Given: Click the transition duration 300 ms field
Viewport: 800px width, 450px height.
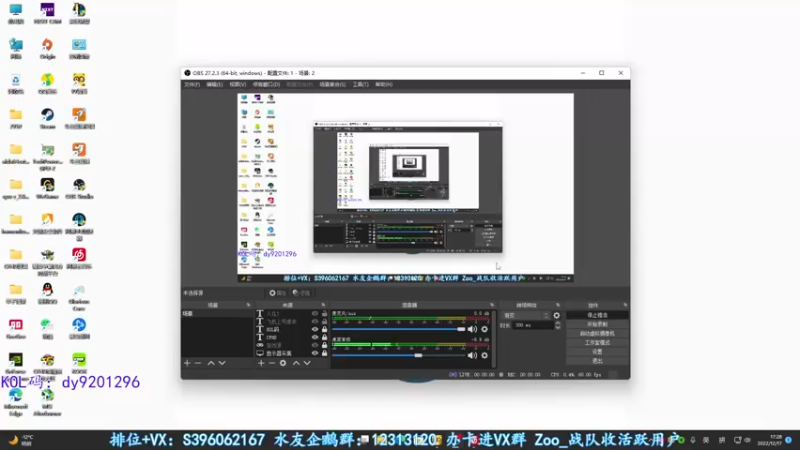Looking at the screenshot, I should point(533,325).
